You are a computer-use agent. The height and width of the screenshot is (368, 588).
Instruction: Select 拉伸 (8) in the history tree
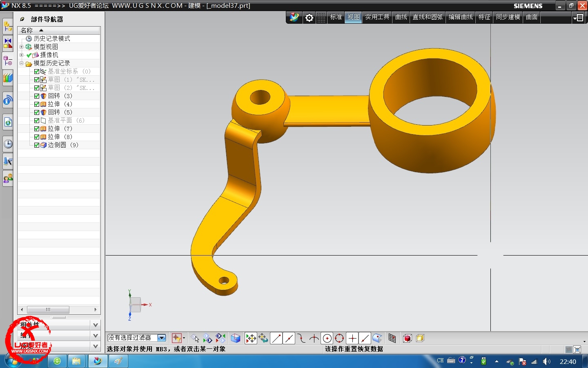click(60, 137)
